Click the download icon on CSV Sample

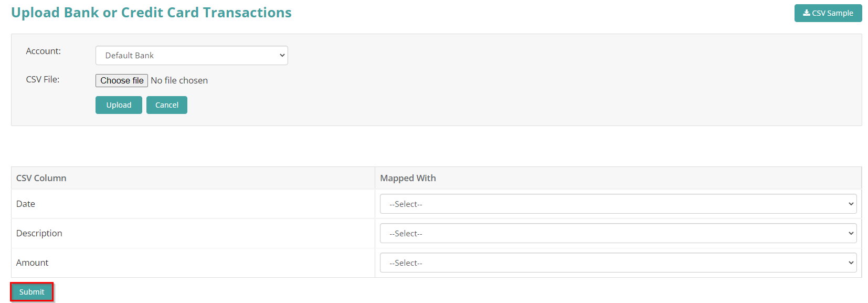click(x=806, y=13)
